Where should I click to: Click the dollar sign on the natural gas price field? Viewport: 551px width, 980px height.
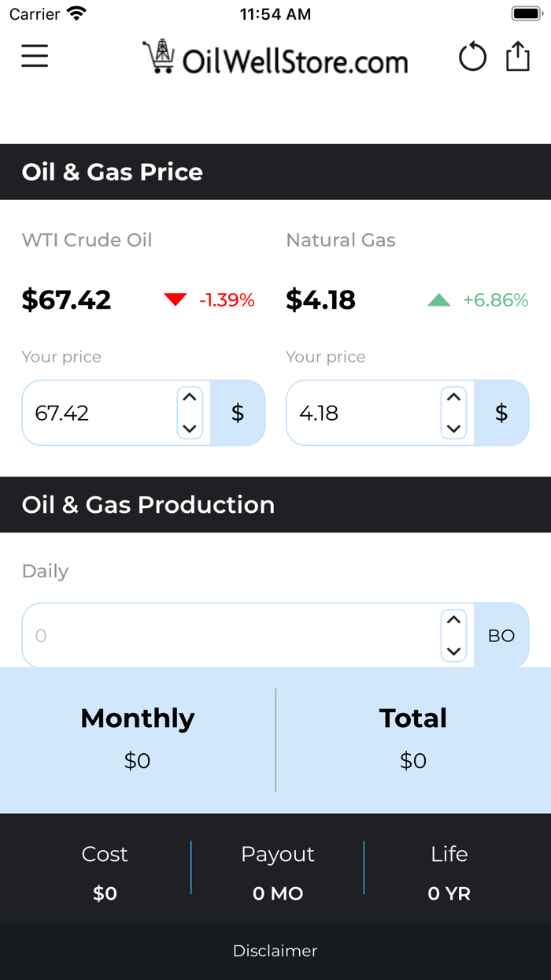click(501, 412)
